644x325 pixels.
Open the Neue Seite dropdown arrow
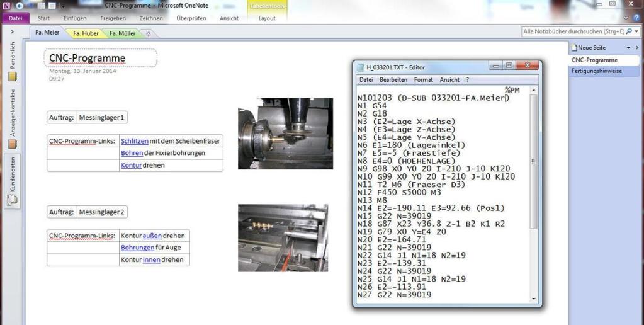(628, 48)
